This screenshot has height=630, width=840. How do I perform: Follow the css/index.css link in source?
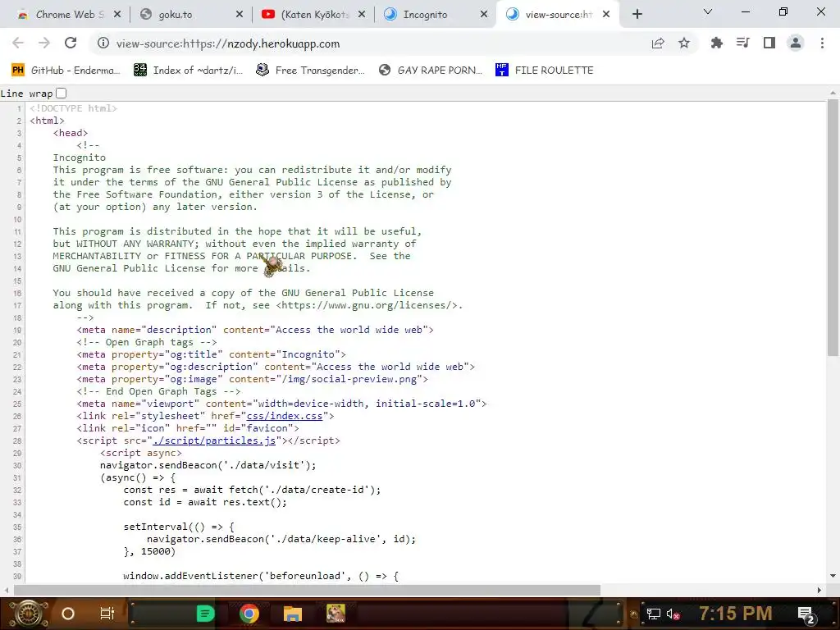(x=285, y=416)
